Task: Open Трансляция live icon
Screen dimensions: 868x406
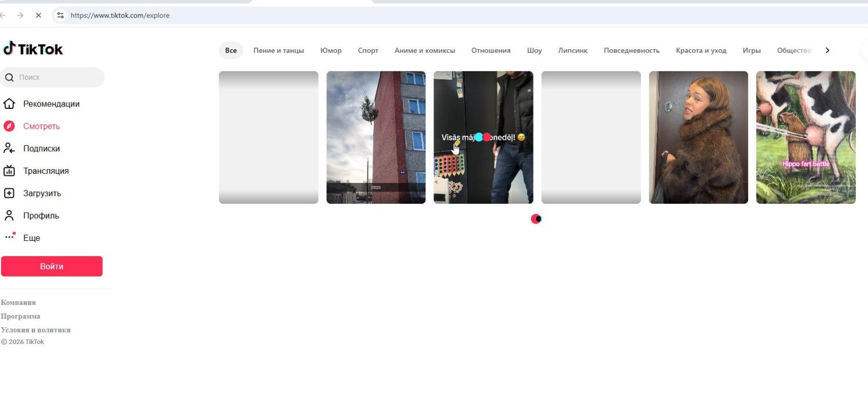Action: (x=9, y=171)
